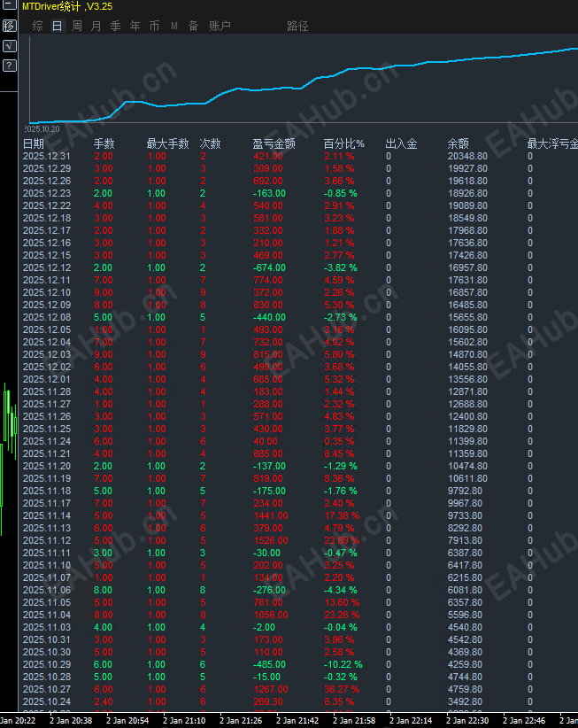Viewport: 578px width, 728px height.
Task: Click the MTDriver统计 ,V3.25 title
Action: tap(67, 6)
